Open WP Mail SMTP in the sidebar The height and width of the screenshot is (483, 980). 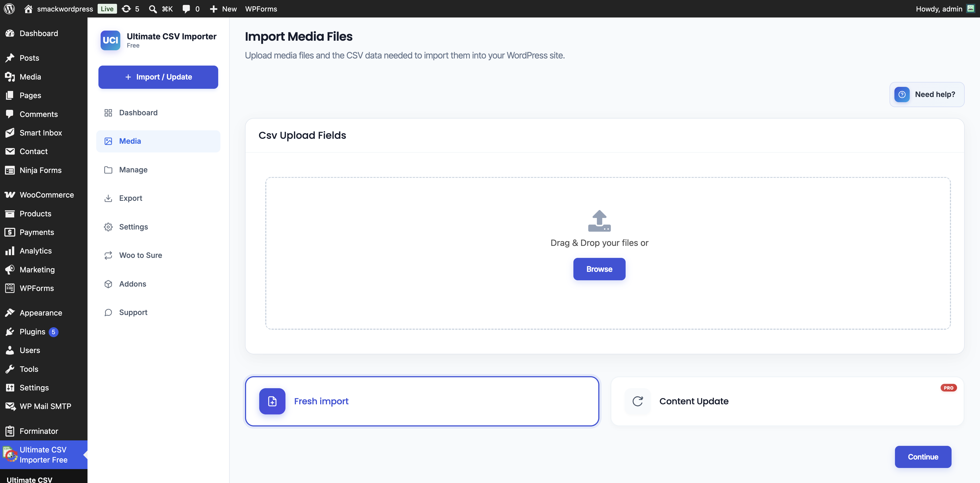coord(44,406)
